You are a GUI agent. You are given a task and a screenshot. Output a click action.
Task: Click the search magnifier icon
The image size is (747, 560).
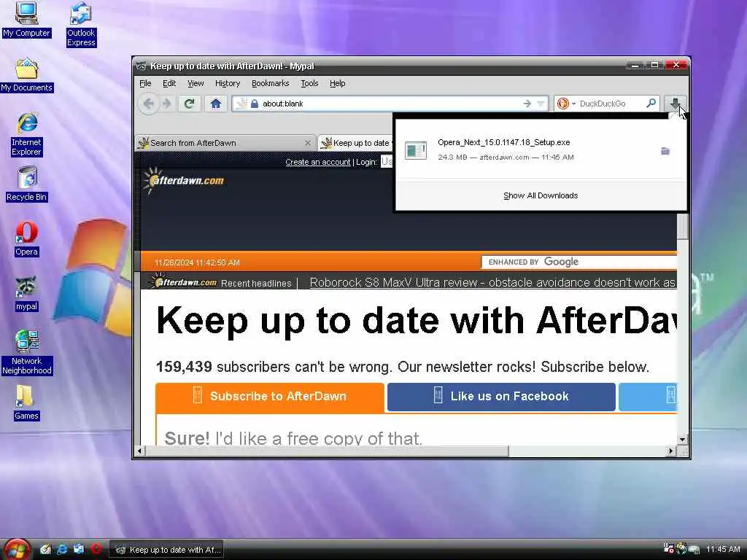651,103
